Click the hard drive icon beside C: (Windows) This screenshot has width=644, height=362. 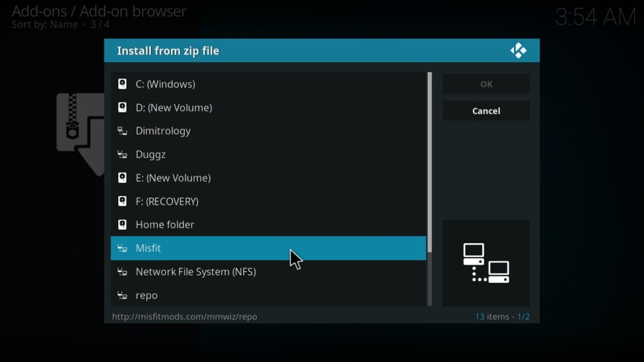(x=123, y=84)
